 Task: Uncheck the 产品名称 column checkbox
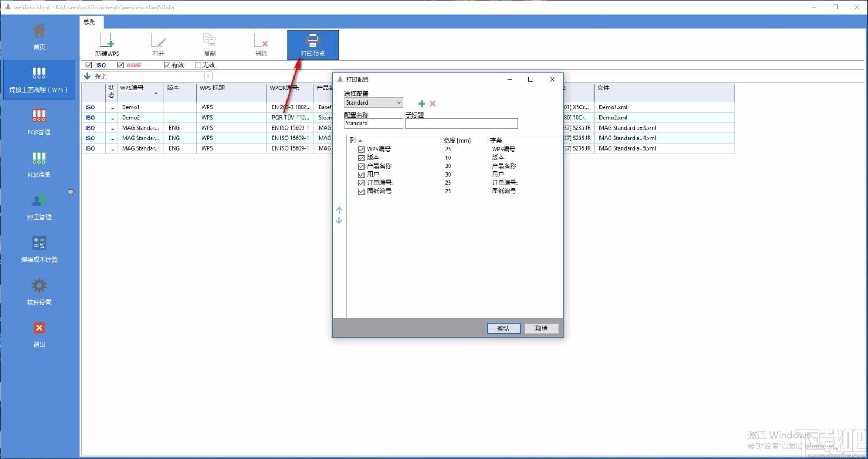click(361, 166)
